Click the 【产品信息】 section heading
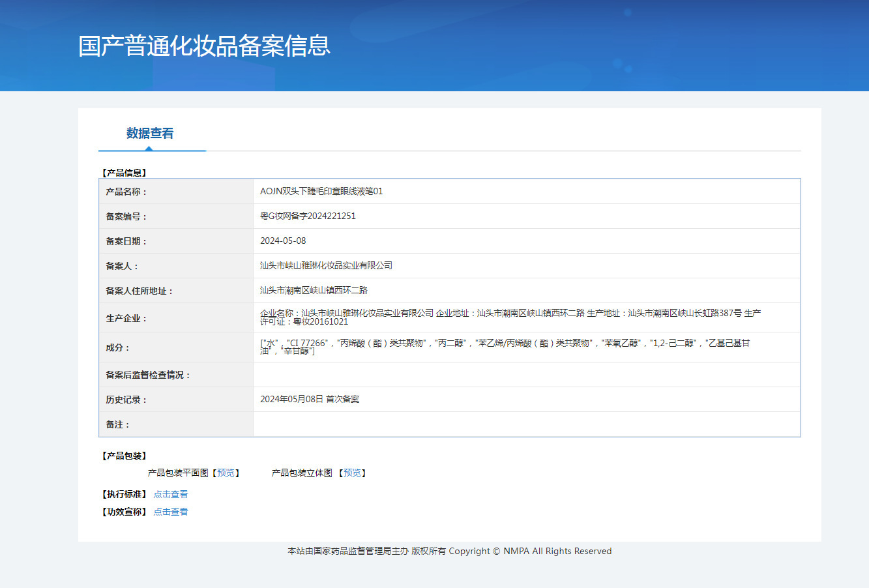Screen dimensions: 869x588 pos(124,173)
